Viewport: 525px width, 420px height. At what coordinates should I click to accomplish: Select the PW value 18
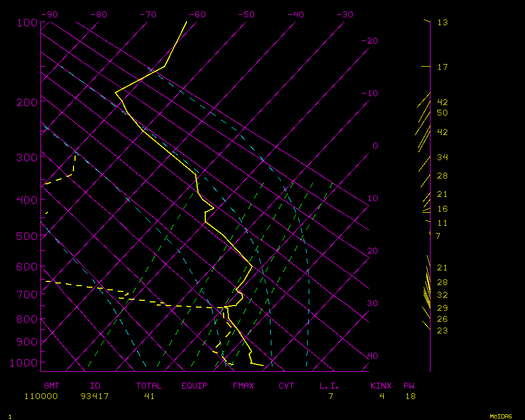tap(410, 396)
